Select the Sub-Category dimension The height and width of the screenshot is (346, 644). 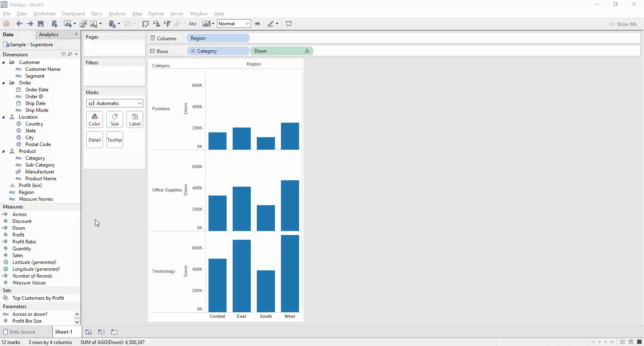click(40, 165)
